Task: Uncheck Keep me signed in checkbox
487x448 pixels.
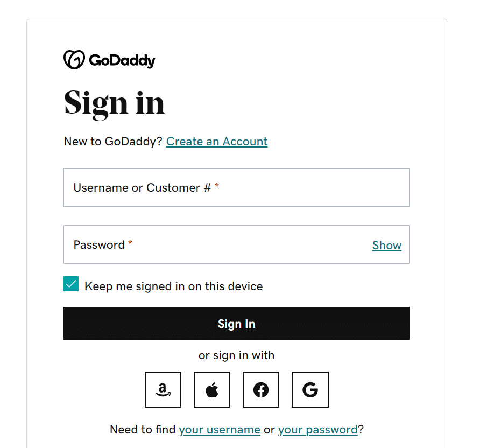Action: [x=71, y=284]
